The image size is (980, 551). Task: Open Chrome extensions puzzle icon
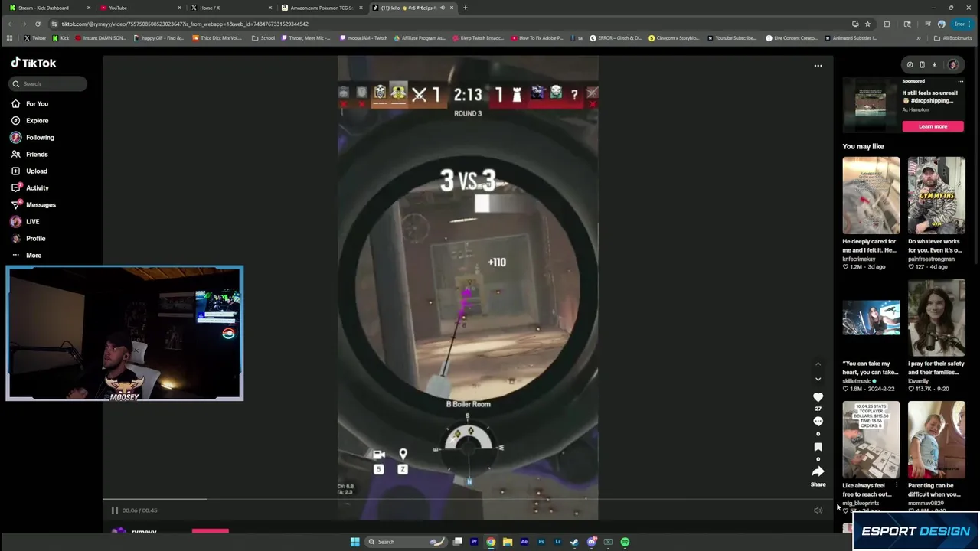coord(887,24)
